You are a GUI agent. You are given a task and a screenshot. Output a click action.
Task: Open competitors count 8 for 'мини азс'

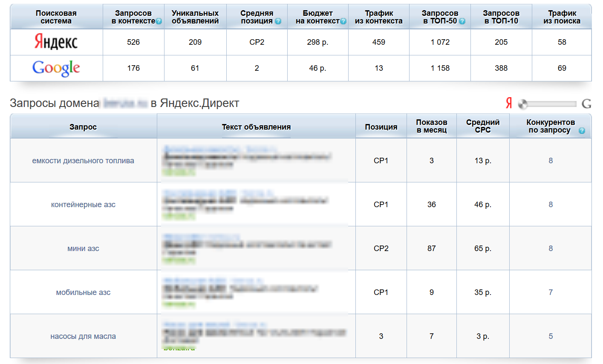pyautogui.click(x=551, y=248)
